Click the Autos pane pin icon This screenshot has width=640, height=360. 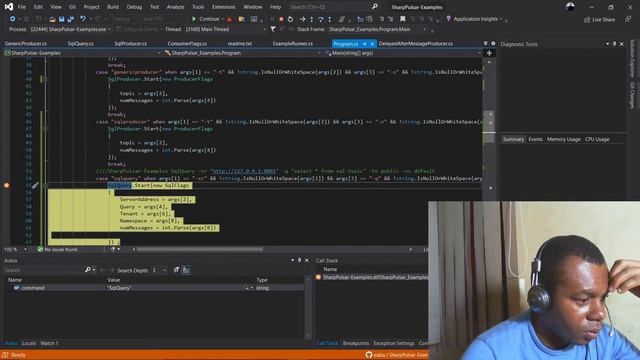(x=299, y=260)
